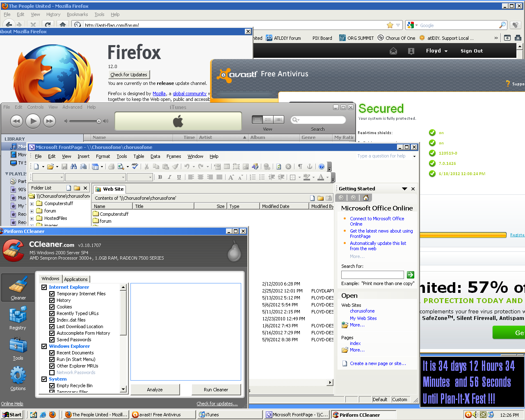Viewport: 525px width, 420px height.
Task: Expand the forum folder in Folder List tree
Action: pos(32,211)
